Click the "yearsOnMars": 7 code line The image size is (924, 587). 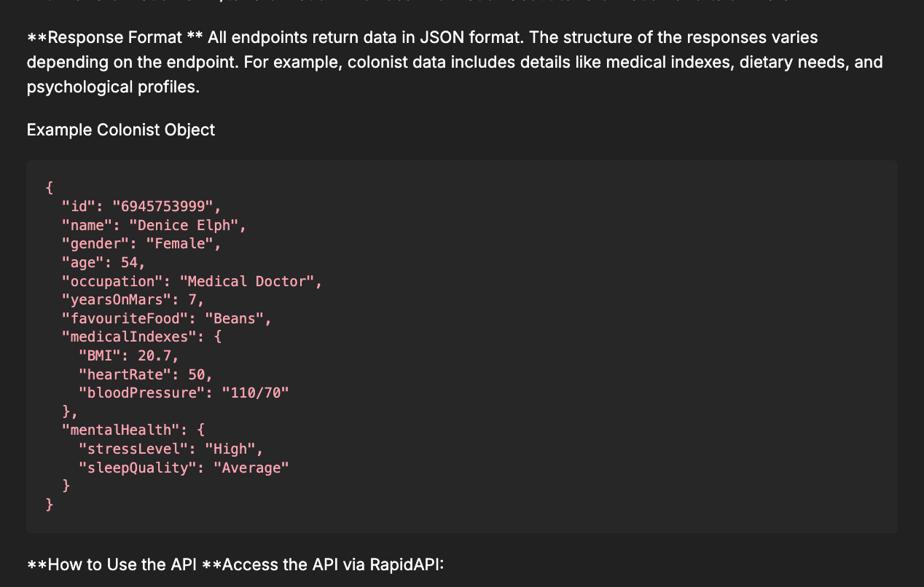click(x=133, y=299)
